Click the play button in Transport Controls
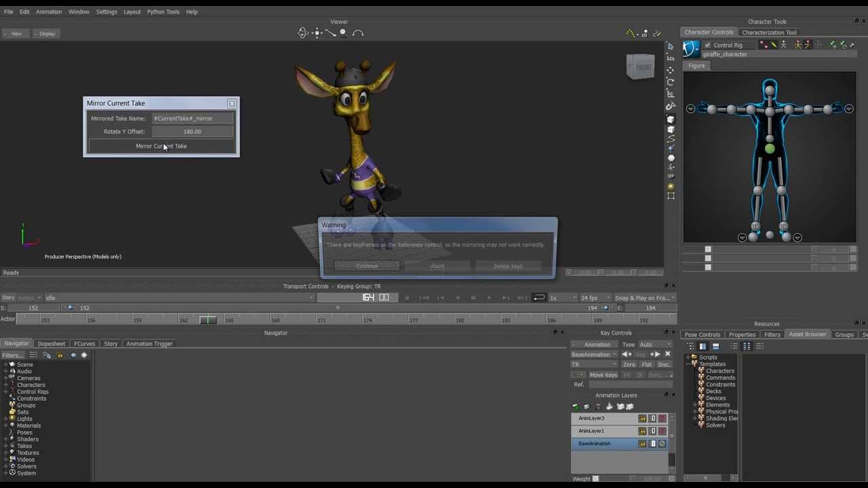This screenshot has width=868, height=488. tap(489, 298)
